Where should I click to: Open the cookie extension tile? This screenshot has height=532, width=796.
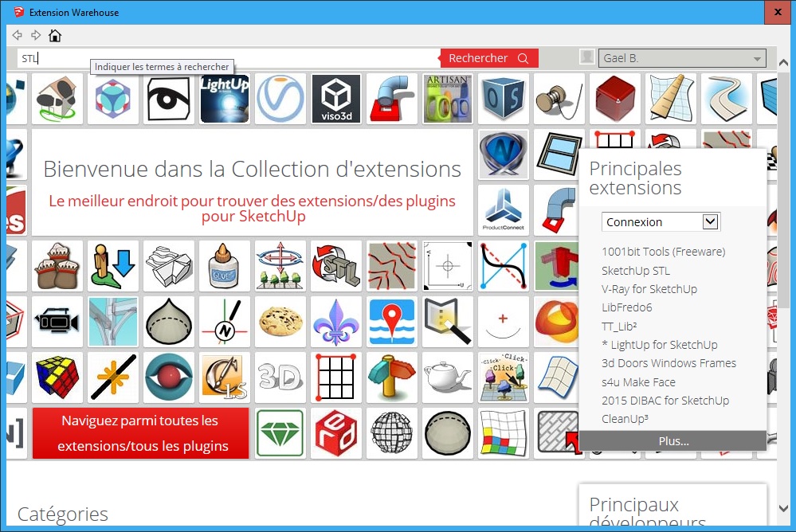click(x=280, y=322)
